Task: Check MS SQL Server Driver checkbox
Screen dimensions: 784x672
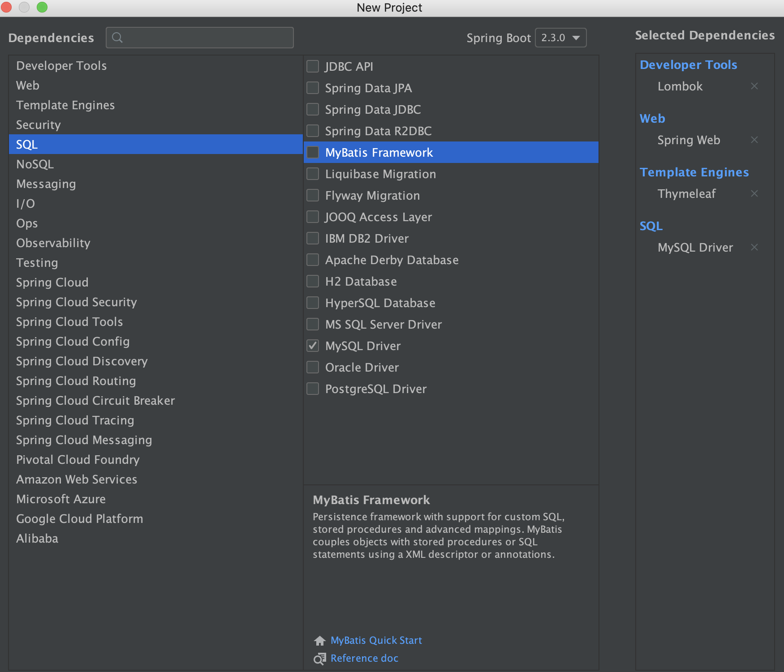Action: 313,324
